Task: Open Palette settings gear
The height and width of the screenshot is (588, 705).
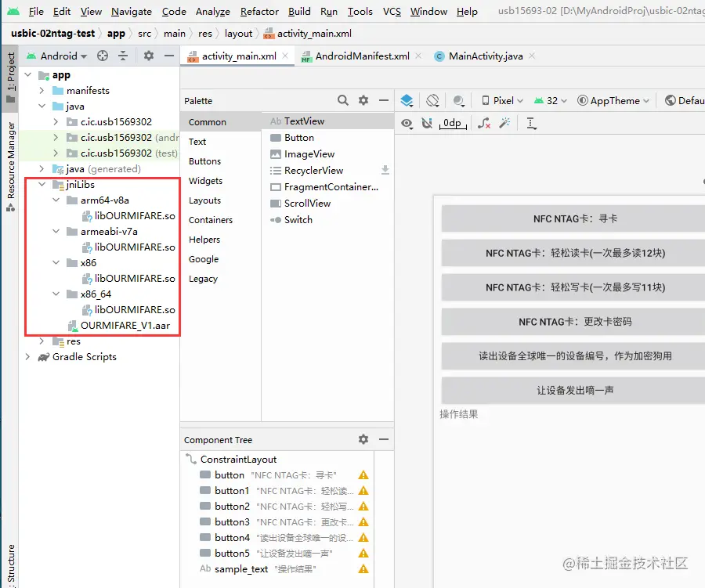Action: (363, 100)
